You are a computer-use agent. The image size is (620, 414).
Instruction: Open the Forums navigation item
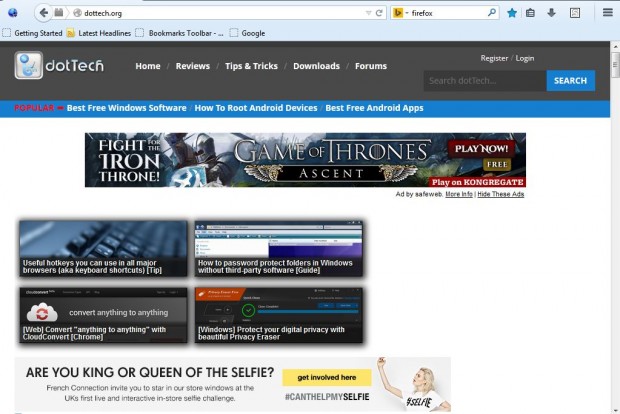tap(371, 66)
